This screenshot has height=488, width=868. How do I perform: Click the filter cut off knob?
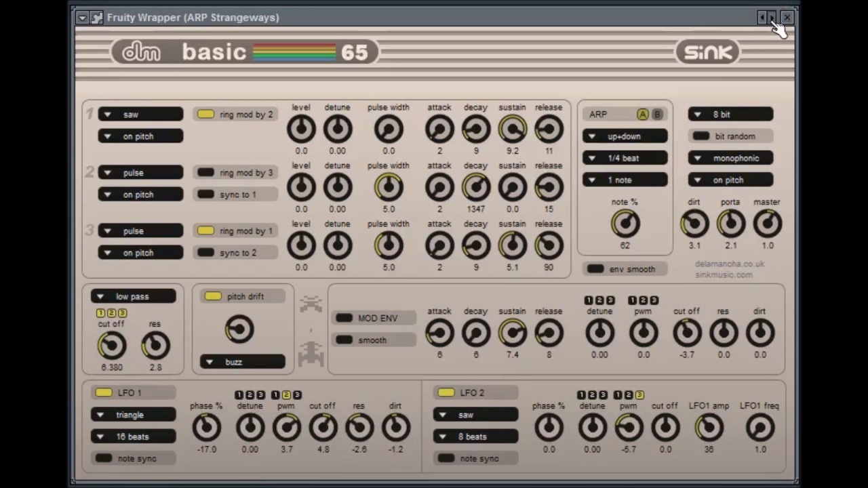pyautogui.click(x=112, y=346)
